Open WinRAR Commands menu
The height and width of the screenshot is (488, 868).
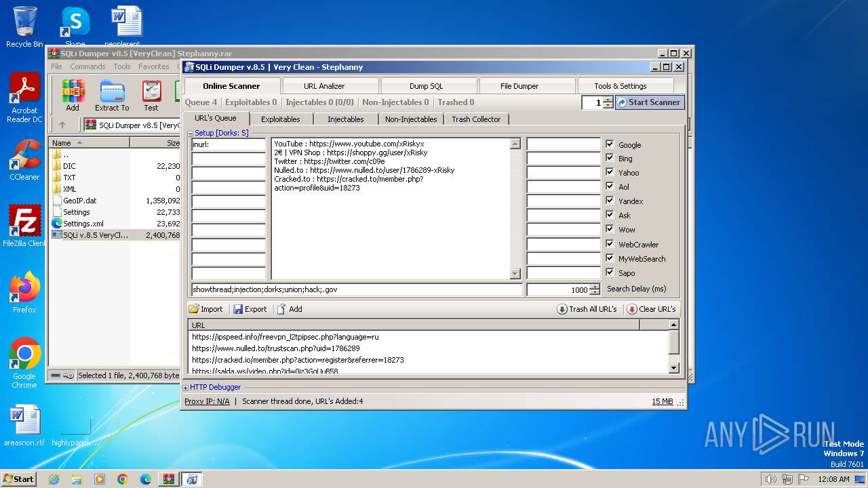(x=87, y=66)
